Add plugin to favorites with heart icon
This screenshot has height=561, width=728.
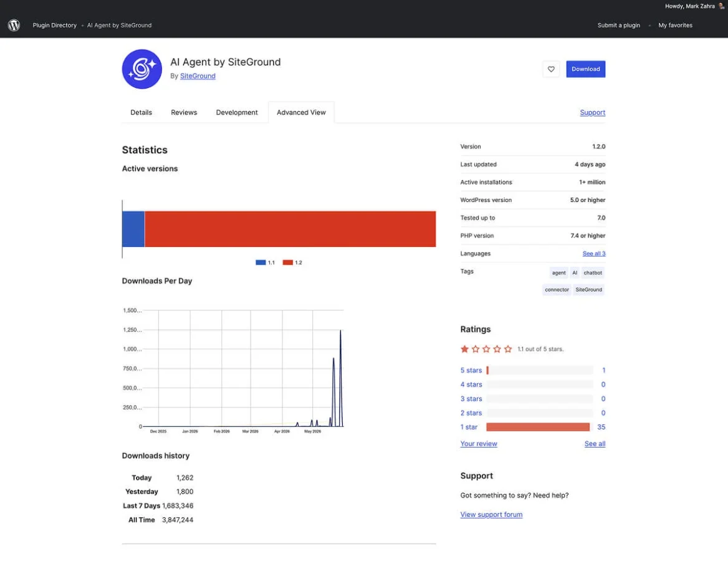click(x=551, y=69)
